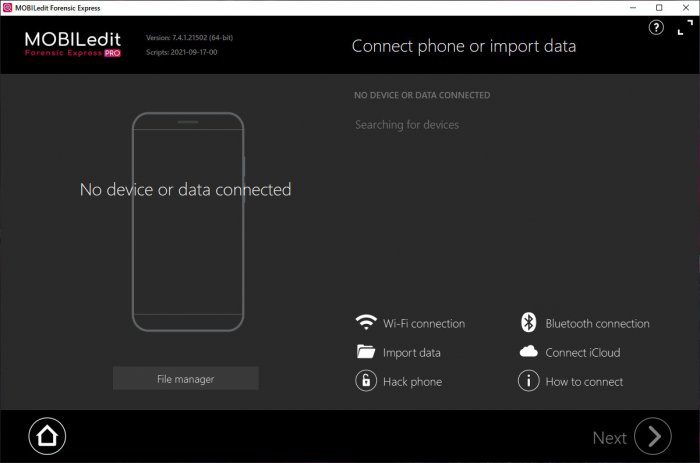Click the Connect iCloud cloud icon

pyautogui.click(x=529, y=352)
